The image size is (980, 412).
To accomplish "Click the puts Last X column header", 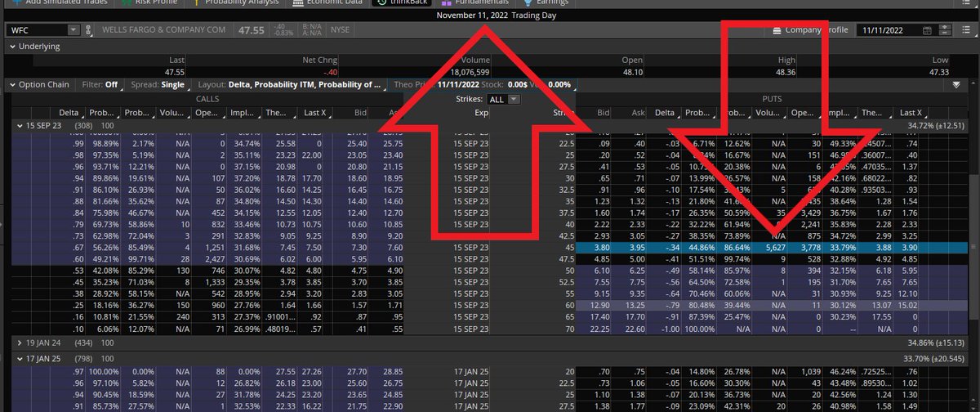I will pyautogui.click(x=910, y=113).
